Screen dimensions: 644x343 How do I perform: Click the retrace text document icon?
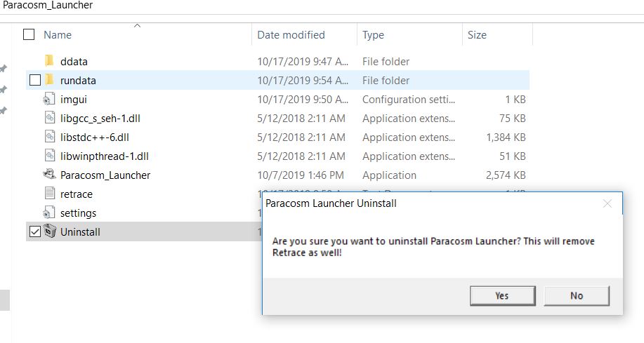tap(49, 194)
